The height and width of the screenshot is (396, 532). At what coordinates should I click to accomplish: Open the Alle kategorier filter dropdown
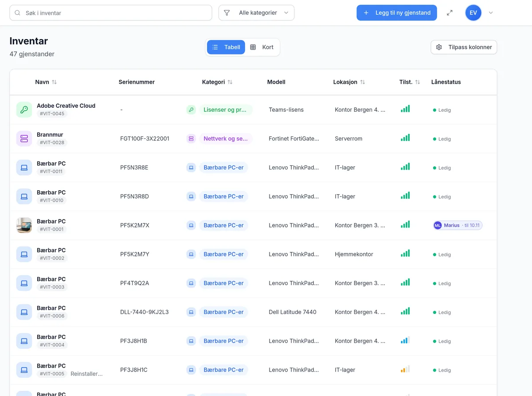pyautogui.click(x=256, y=13)
